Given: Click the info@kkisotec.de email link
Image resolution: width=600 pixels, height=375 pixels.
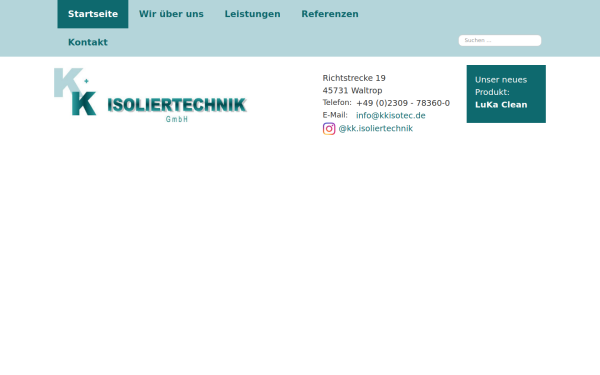Looking at the screenshot, I should (x=391, y=116).
